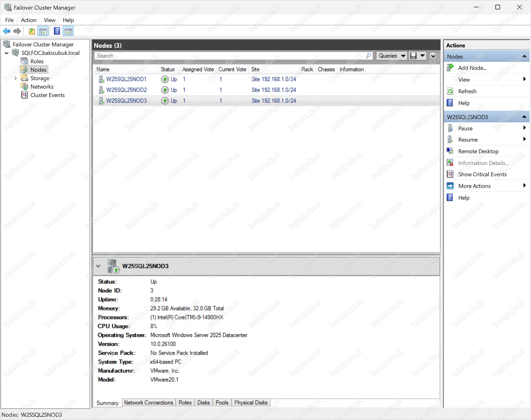
Task: Expand the Storage tree node
Action: 15,78
